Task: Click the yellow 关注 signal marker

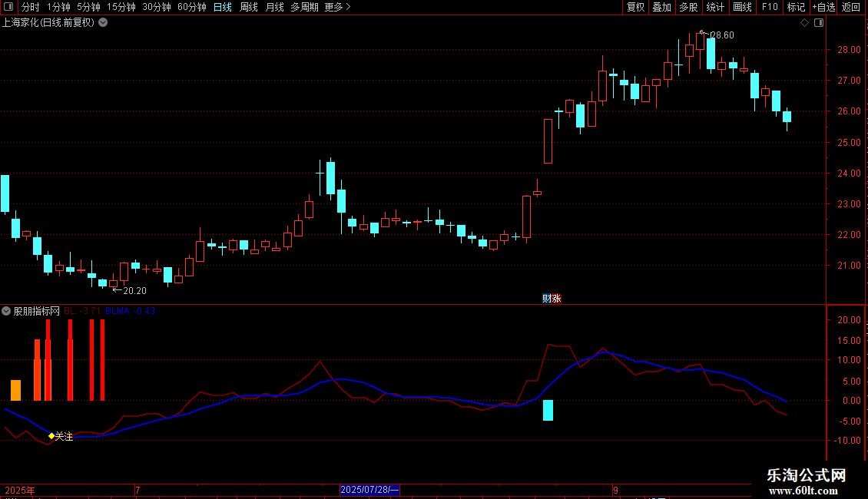Action: click(61, 437)
